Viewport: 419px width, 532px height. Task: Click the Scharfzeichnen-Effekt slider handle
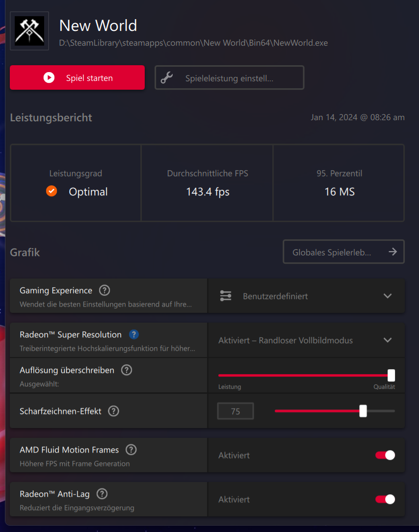point(363,411)
